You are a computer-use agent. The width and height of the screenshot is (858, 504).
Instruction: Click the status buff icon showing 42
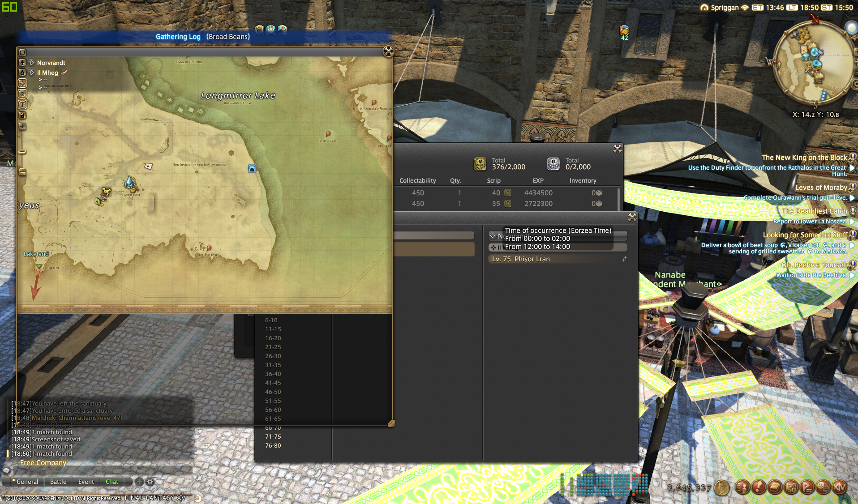[x=624, y=31]
